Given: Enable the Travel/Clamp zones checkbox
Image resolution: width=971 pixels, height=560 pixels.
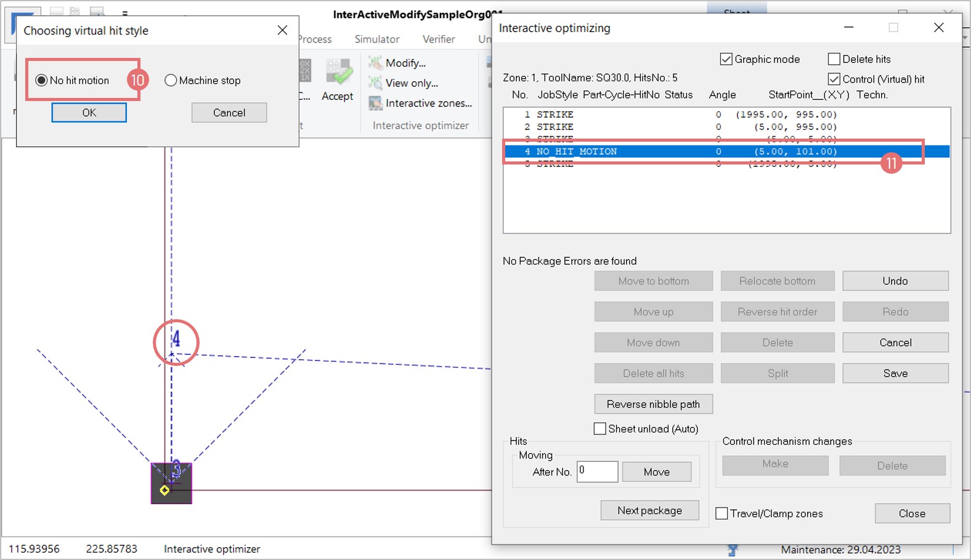Looking at the screenshot, I should click(721, 514).
